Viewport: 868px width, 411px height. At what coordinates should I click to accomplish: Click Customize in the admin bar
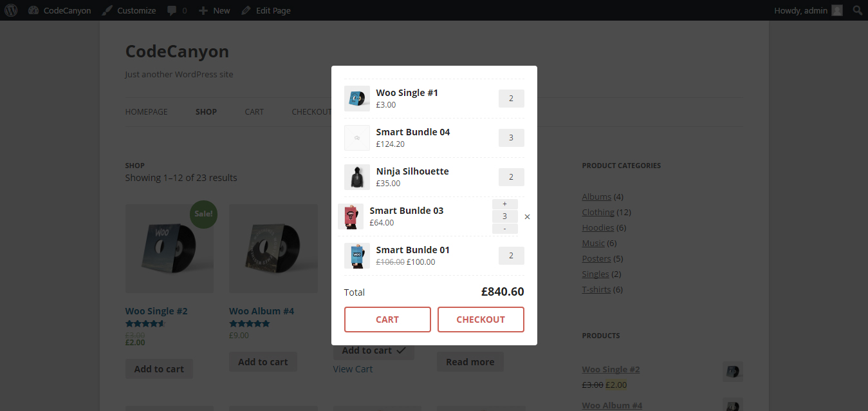pyautogui.click(x=129, y=10)
